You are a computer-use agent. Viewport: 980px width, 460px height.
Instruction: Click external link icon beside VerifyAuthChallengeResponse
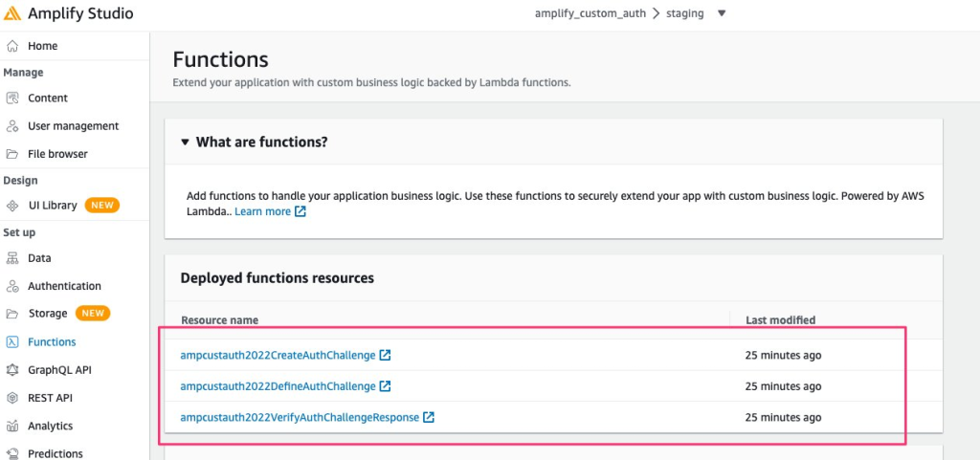tap(429, 417)
